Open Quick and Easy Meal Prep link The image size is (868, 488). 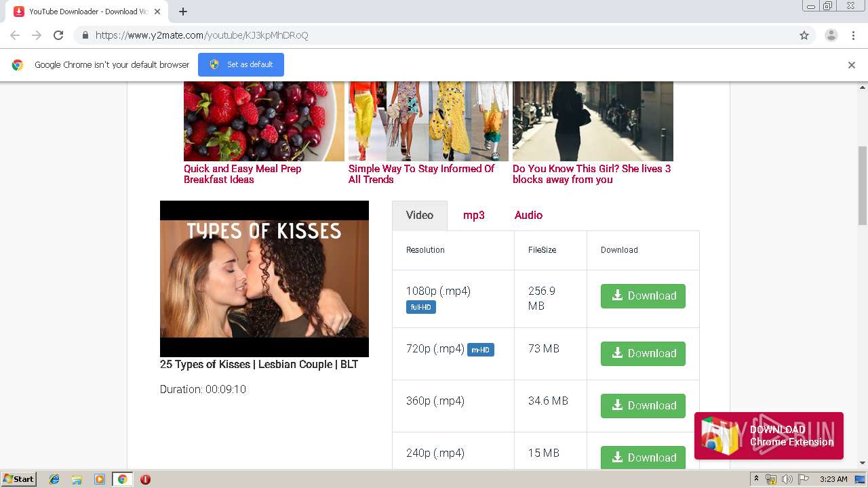pyautogui.click(x=243, y=174)
